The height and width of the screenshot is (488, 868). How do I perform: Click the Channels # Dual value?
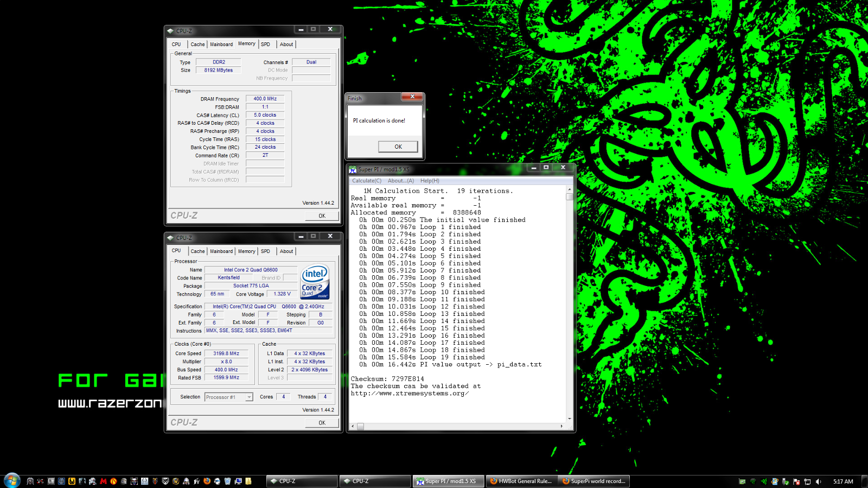[x=311, y=62]
